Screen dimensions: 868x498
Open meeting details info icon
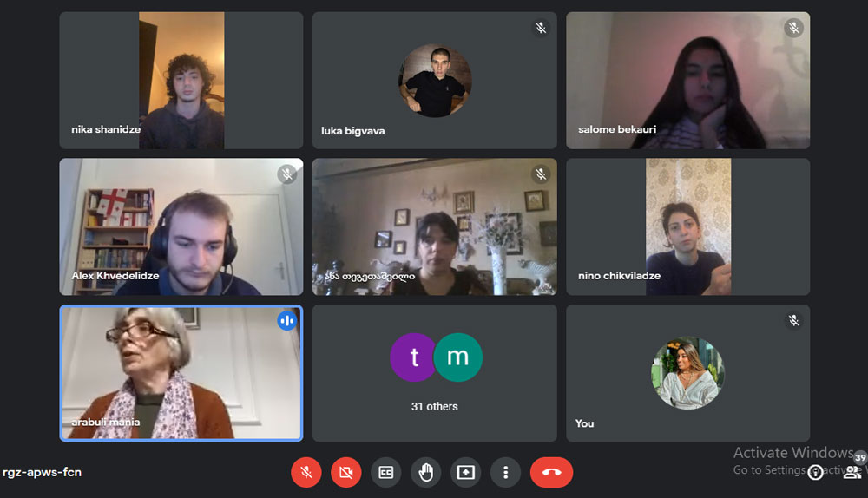pos(815,472)
